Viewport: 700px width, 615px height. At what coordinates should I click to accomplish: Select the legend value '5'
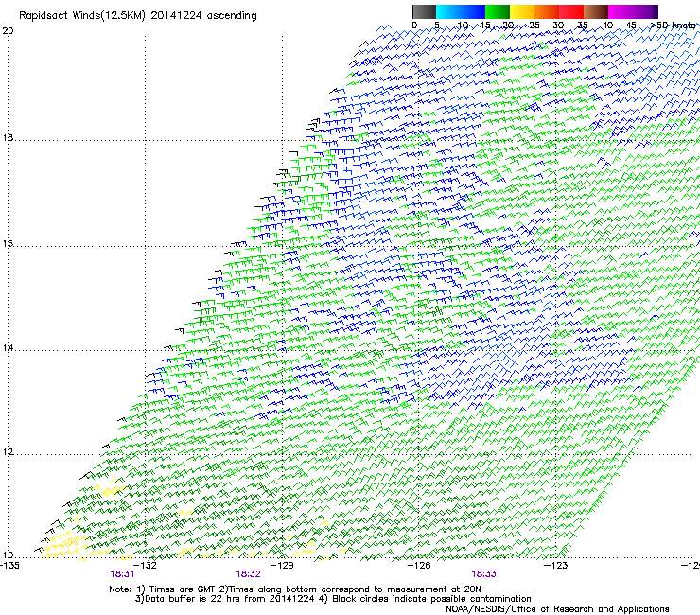pos(437,26)
